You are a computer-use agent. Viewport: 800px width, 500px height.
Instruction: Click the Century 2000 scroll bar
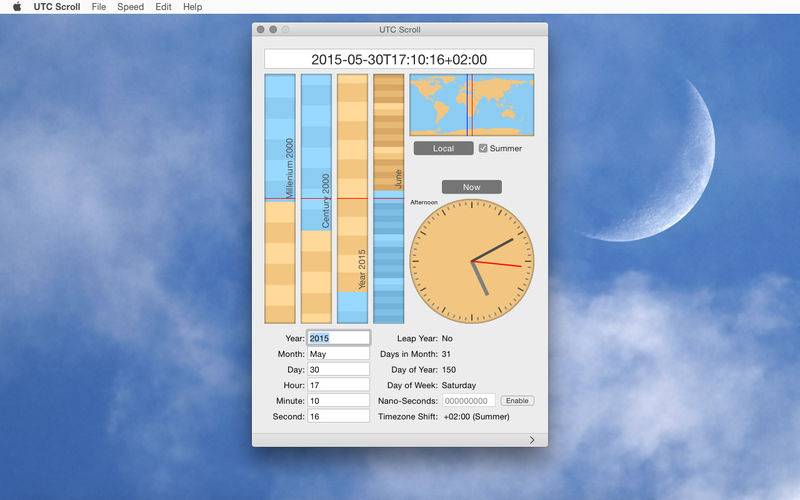coord(316,199)
